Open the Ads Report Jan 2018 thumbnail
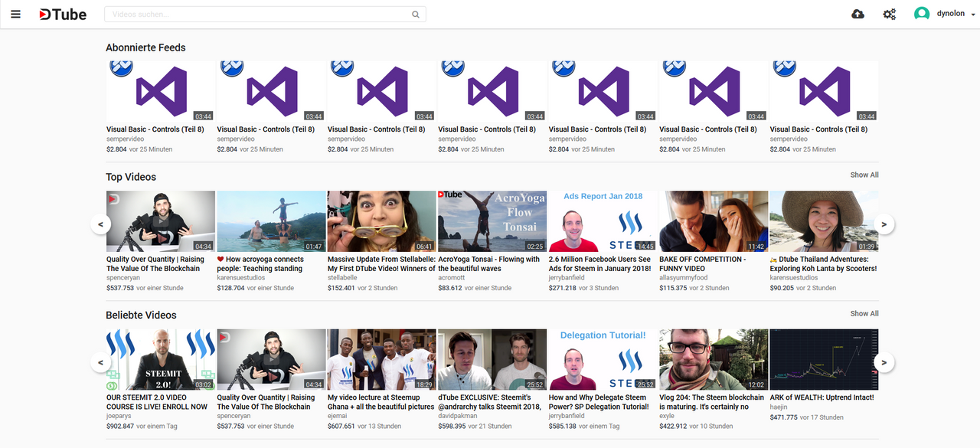The height and width of the screenshot is (448, 980). [x=603, y=221]
